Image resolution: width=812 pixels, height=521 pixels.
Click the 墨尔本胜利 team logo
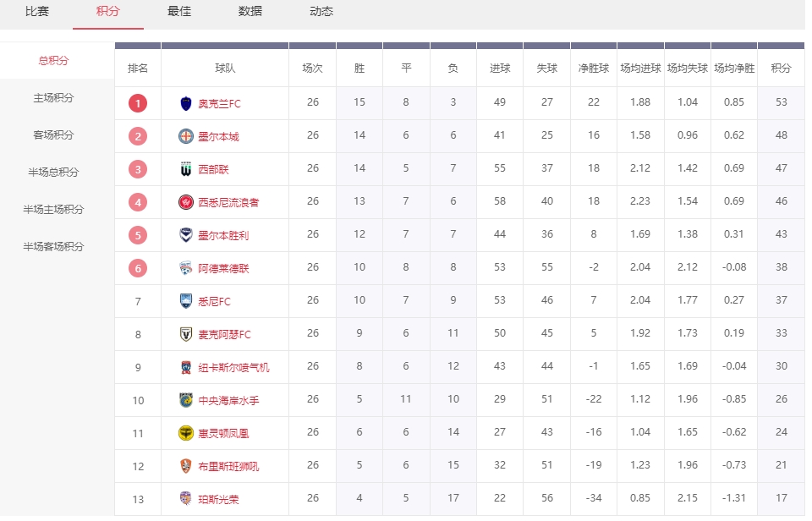tap(186, 235)
